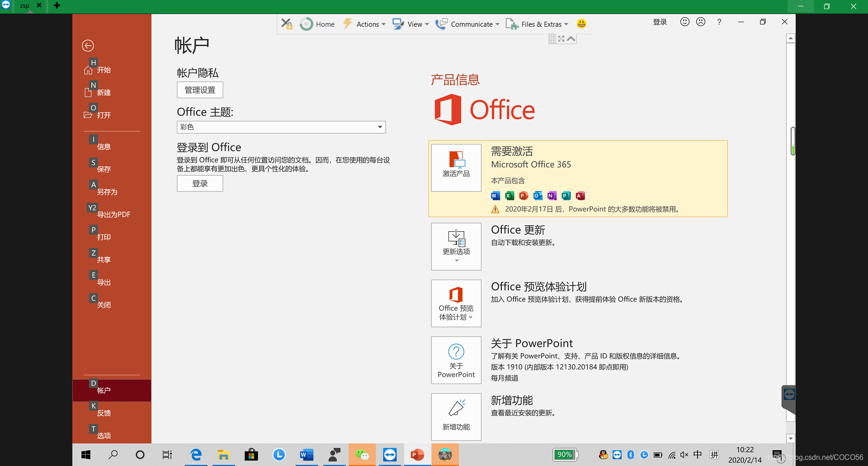Expand the Office 主题 theme dropdown
Screen dimensions: 868x466
point(380,127)
